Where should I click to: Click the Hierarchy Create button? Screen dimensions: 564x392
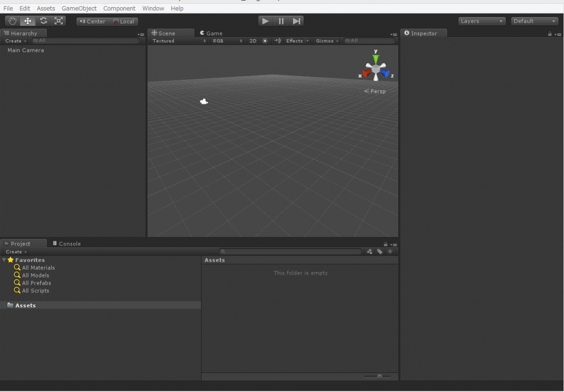click(x=15, y=41)
